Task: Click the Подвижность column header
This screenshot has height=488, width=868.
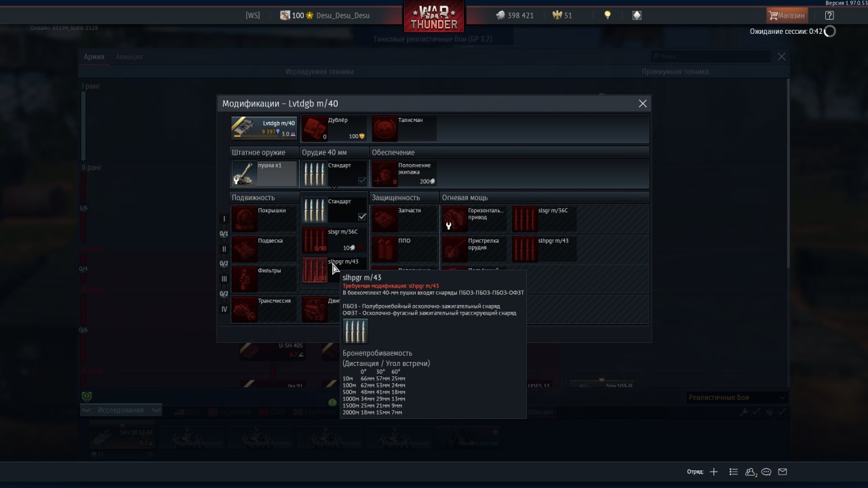Action: 265,198
